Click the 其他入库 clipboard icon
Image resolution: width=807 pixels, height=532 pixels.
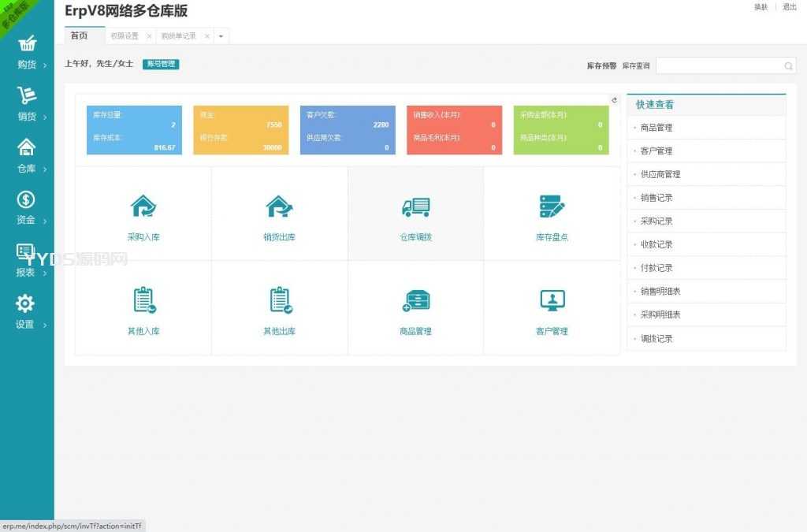coord(143,300)
